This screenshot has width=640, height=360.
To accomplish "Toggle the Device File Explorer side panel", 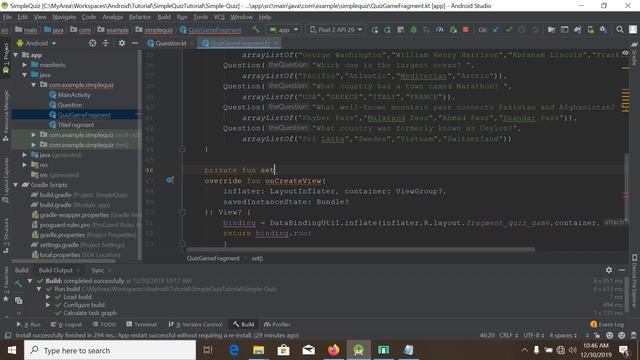I will pyautogui.click(x=634, y=281).
